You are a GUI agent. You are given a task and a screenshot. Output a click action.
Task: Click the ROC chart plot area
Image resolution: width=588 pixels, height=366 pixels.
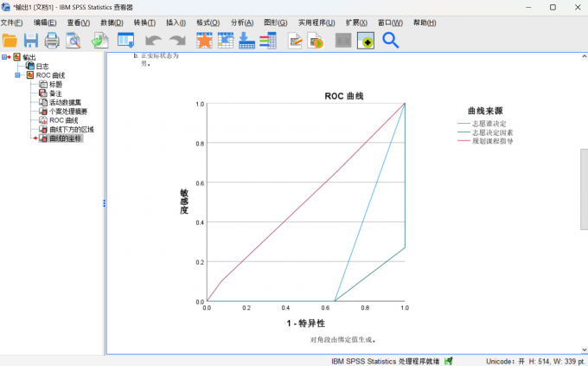[305, 202]
